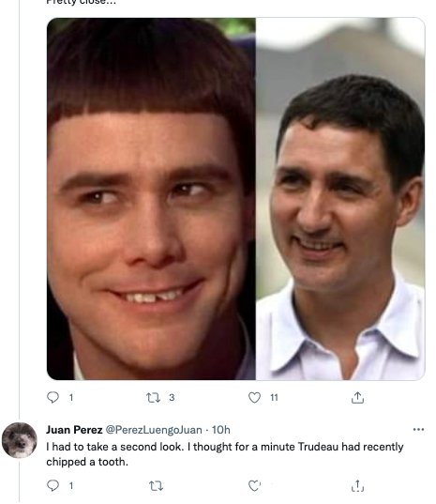The height and width of the screenshot is (504, 436).
Task: View reply count 1 on image tweet
Action: pos(71,398)
